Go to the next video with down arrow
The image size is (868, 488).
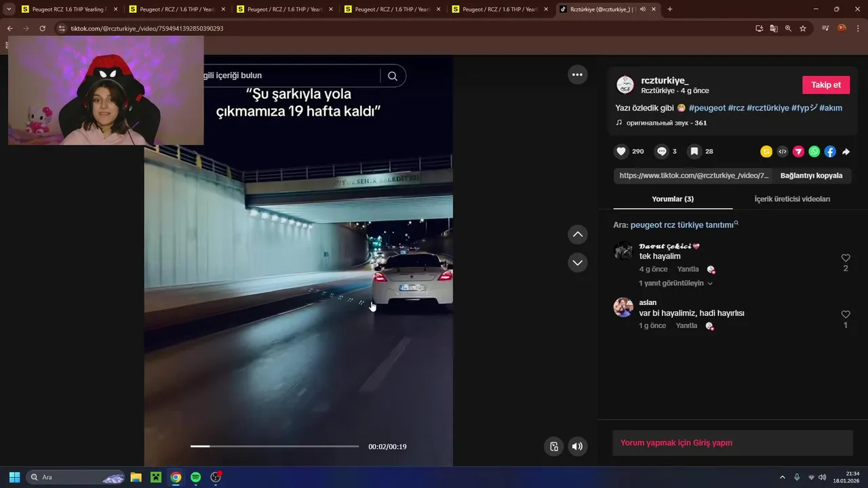pos(577,262)
